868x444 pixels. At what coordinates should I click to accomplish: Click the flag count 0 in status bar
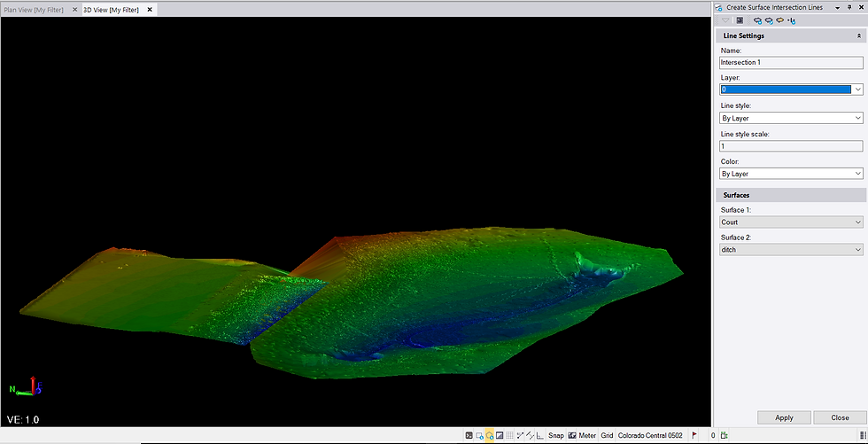pos(713,436)
